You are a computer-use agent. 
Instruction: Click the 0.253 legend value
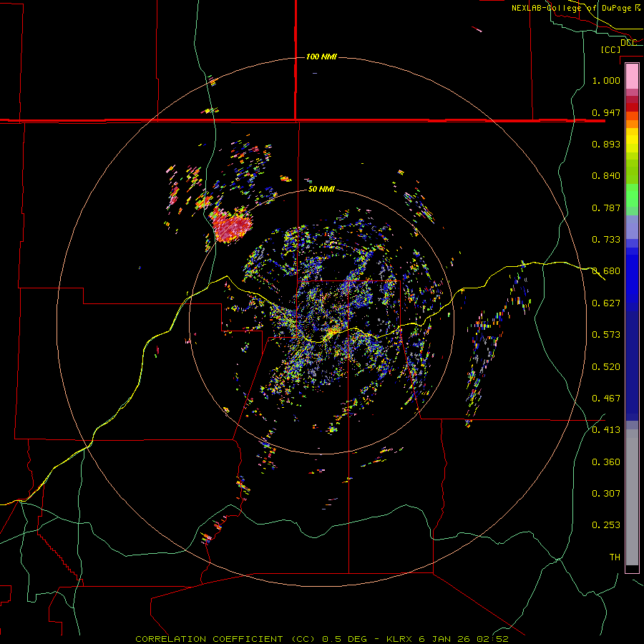point(606,525)
